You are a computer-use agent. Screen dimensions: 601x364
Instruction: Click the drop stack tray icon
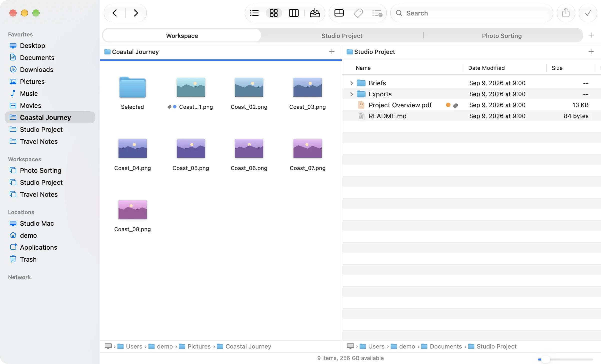[314, 13]
